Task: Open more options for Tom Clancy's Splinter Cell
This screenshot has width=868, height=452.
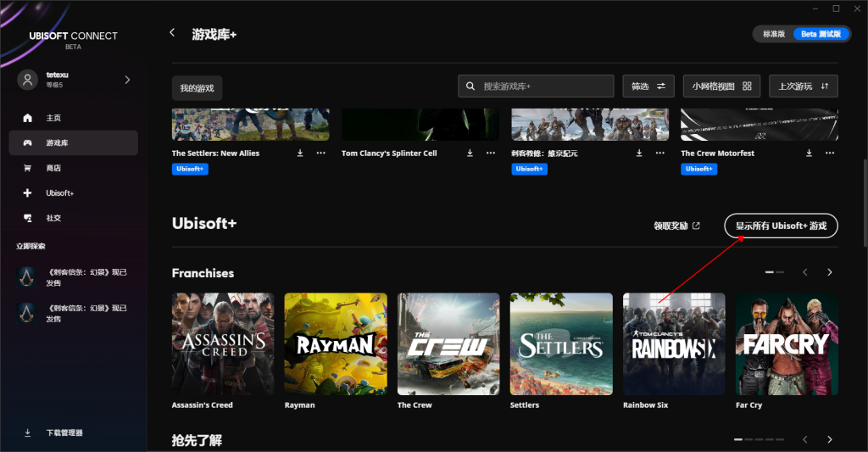Action: [491, 153]
